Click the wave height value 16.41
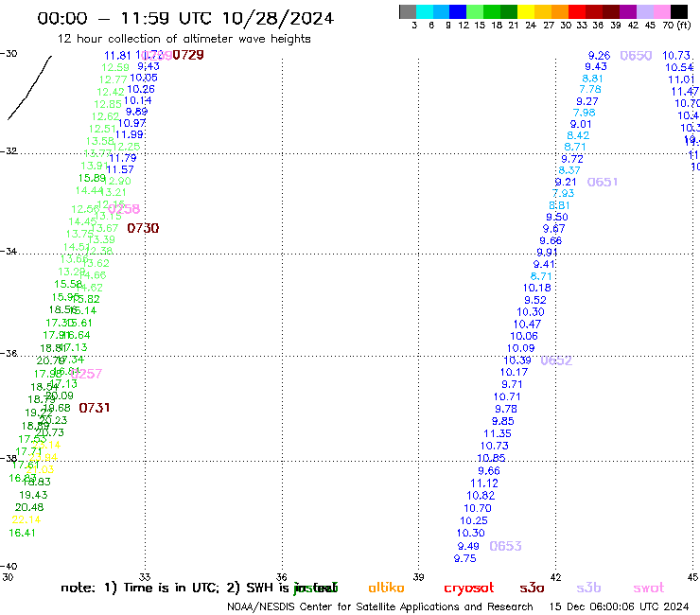Image resolution: width=700 pixels, height=615 pixels. coord(22,533)
